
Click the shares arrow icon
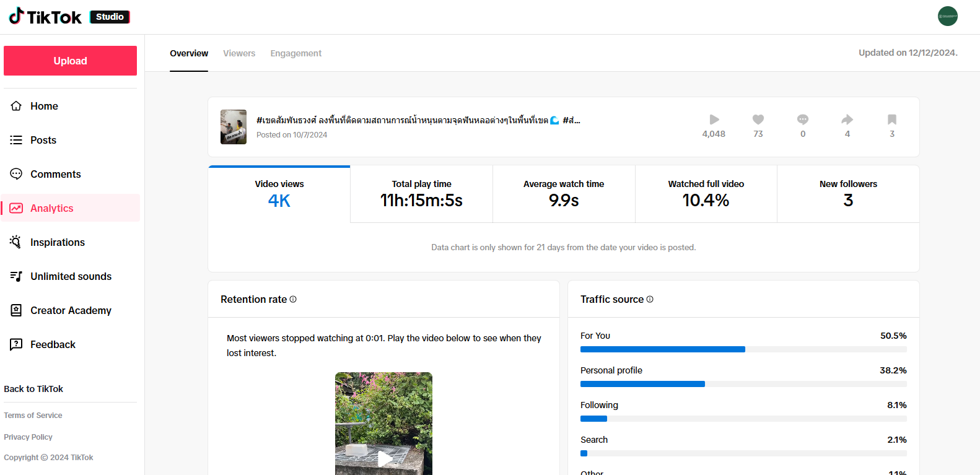tap(847, 120)
